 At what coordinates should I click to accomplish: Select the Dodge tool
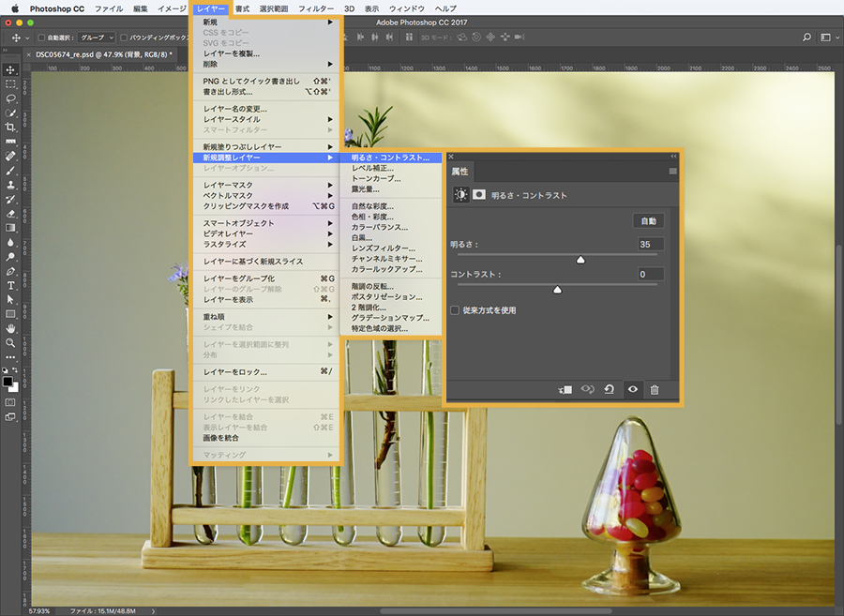coord(10,257)
